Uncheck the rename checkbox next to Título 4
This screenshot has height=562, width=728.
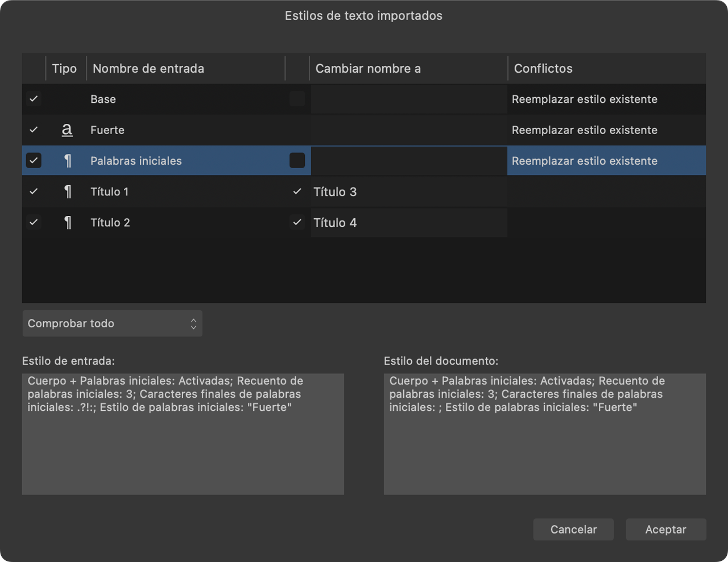296,222
